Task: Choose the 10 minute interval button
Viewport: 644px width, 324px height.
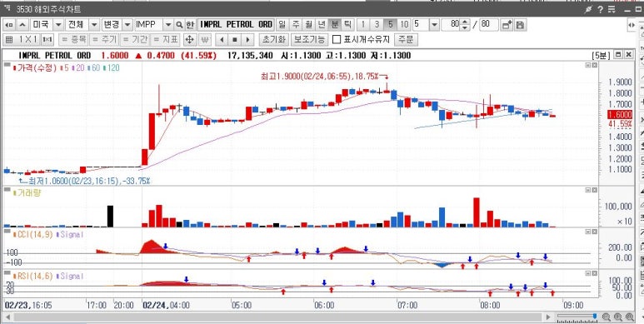Action: pos(404,25)
